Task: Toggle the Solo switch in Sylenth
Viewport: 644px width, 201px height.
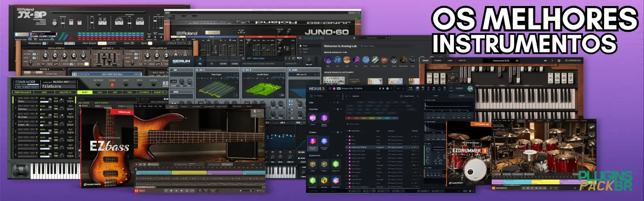Action: 132,43
